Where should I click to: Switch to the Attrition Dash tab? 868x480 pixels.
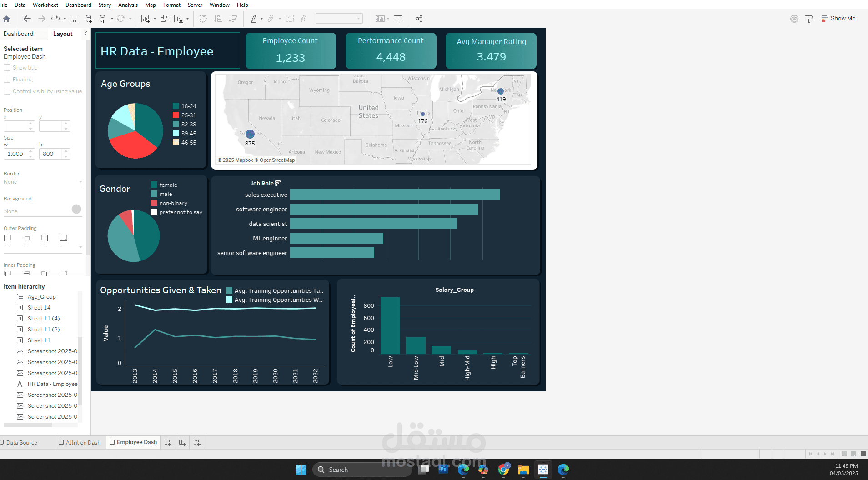[x=80, y=442]
